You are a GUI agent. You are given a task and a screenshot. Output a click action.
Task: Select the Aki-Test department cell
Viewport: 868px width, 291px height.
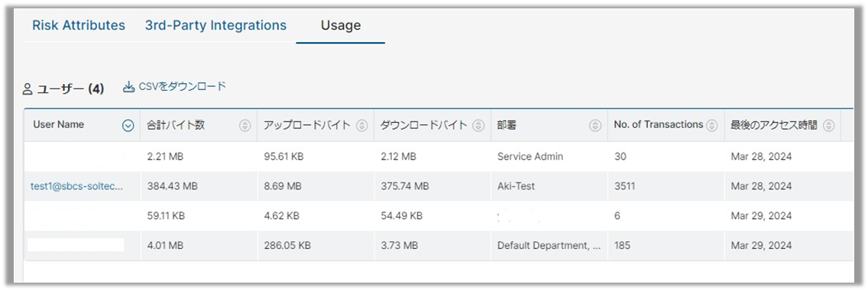coord(549,186)
